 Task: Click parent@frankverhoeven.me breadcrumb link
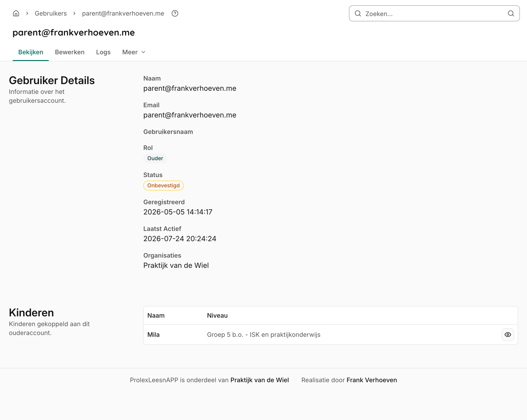(123, 13)
